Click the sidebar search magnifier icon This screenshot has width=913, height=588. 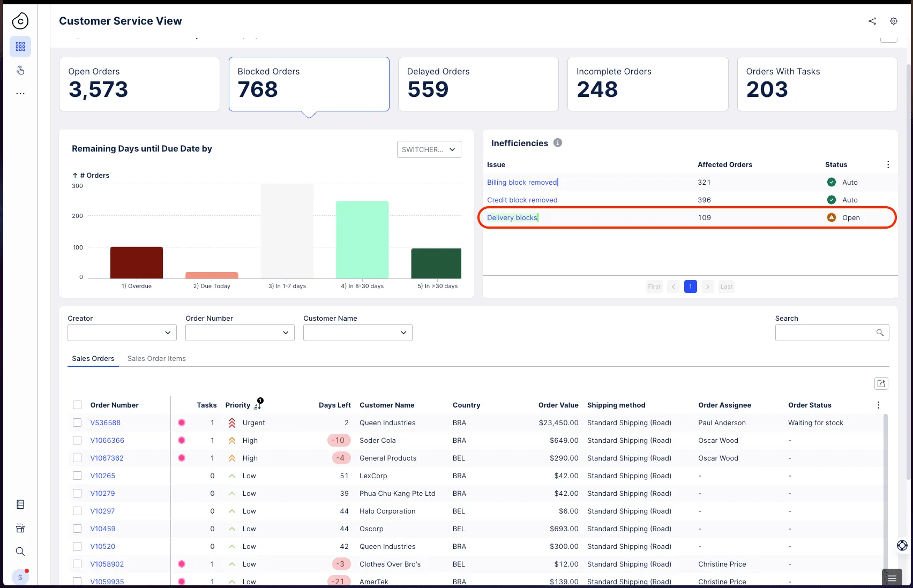coord(20,552)
